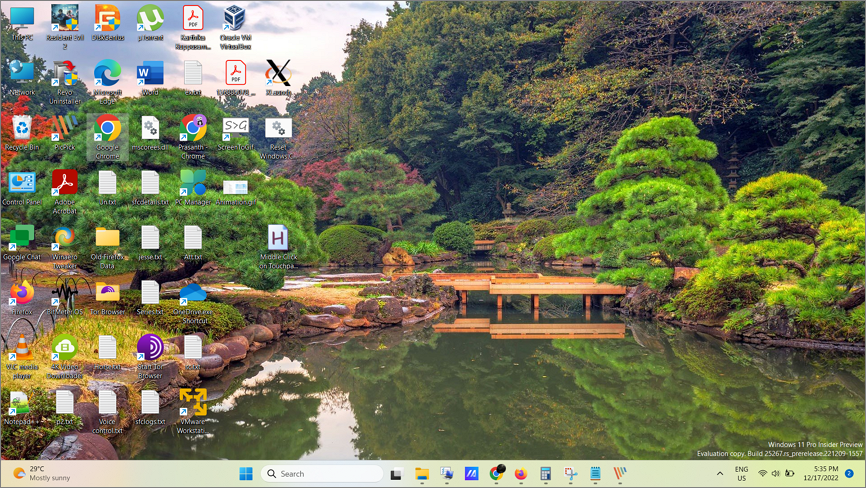Select the OneDrive.exe Shortcut icon

(193, 302)
